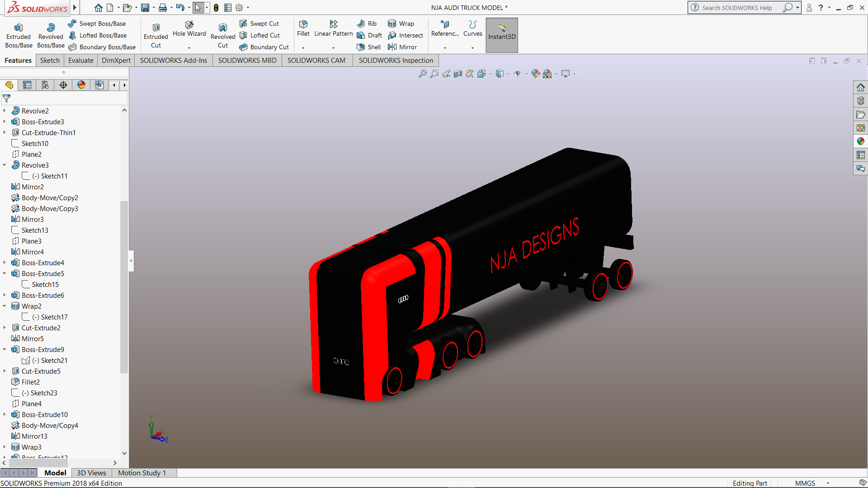This screenshot has width=868, height=488.
Task: Click the Rib tool
Action: click(367, 23)
